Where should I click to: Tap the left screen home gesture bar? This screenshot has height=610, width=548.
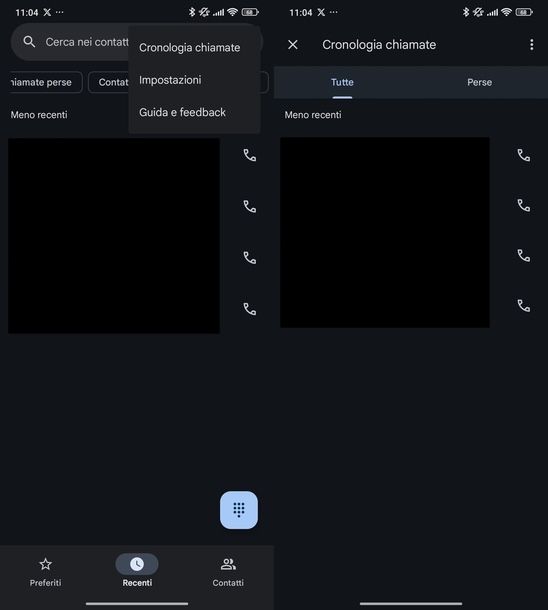[137, 604]
